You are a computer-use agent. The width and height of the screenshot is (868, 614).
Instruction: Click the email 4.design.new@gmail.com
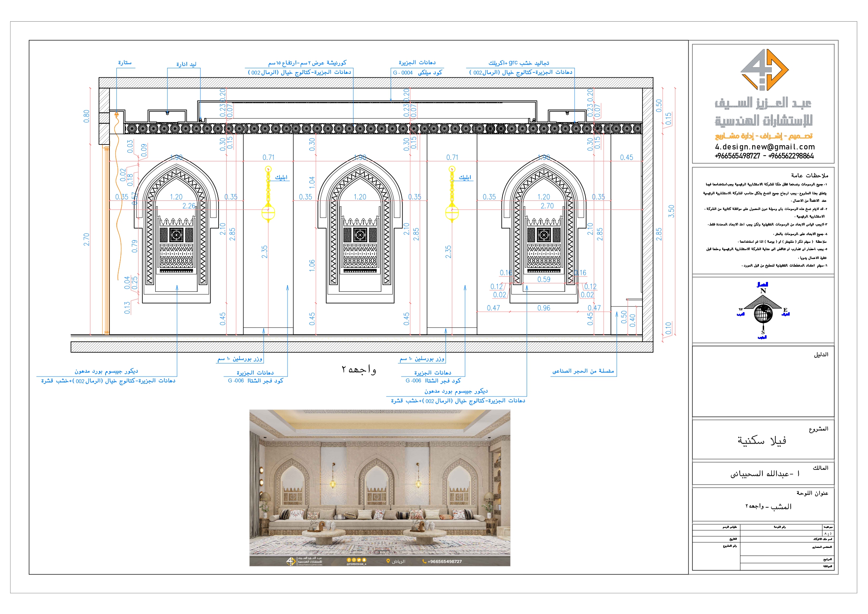[x=764, y=147]
